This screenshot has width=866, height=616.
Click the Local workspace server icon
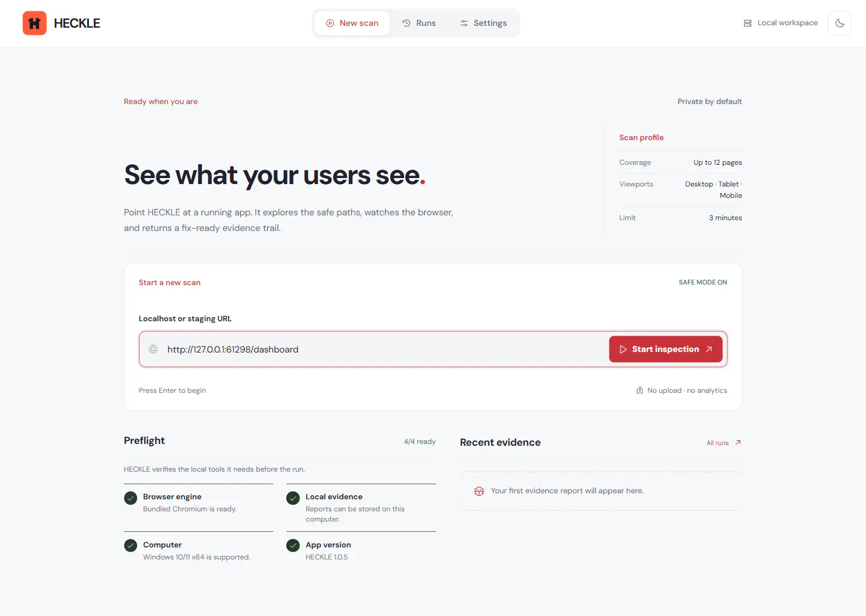[x=748, y=23]
